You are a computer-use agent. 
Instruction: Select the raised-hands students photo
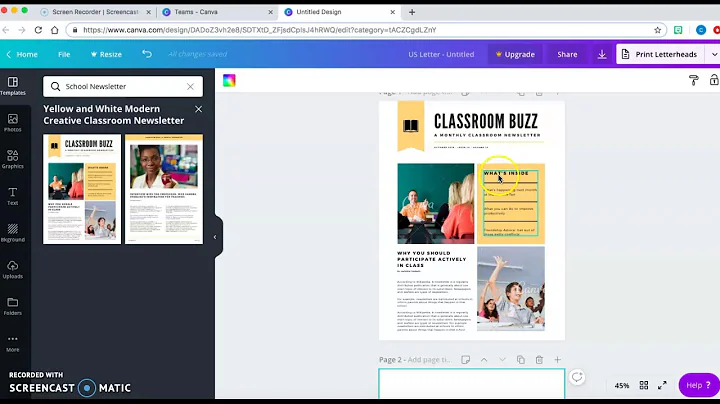click(511, 289)
